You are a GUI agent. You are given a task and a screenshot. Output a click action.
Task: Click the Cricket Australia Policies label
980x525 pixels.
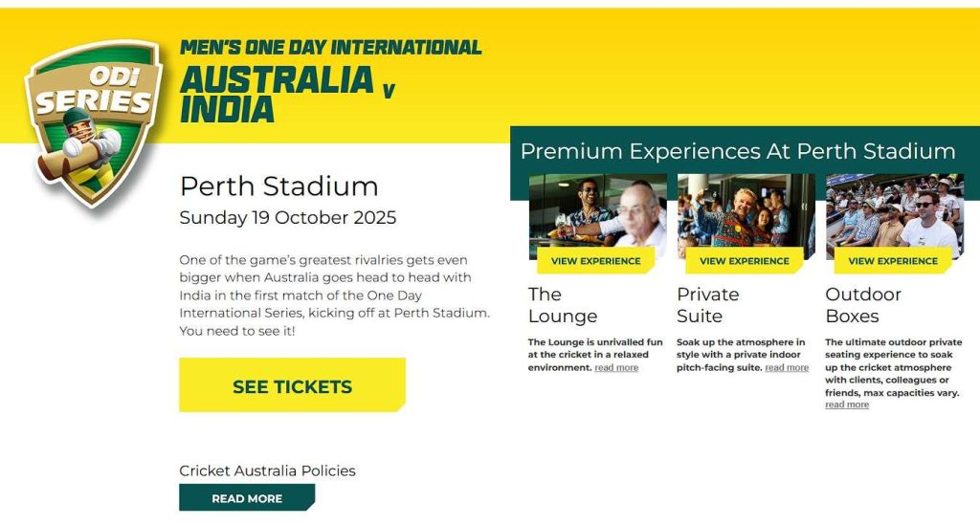pyautogui.click(x=267, y=470)
